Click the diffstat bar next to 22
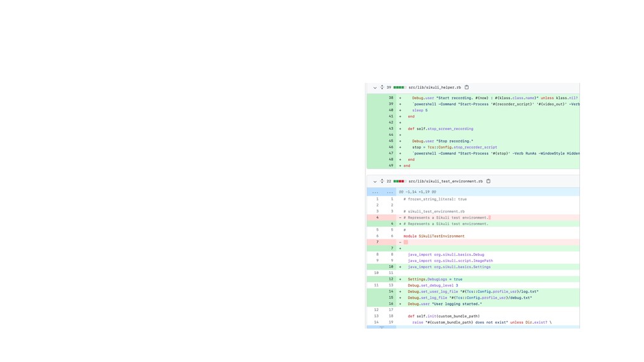 (399, 181)
